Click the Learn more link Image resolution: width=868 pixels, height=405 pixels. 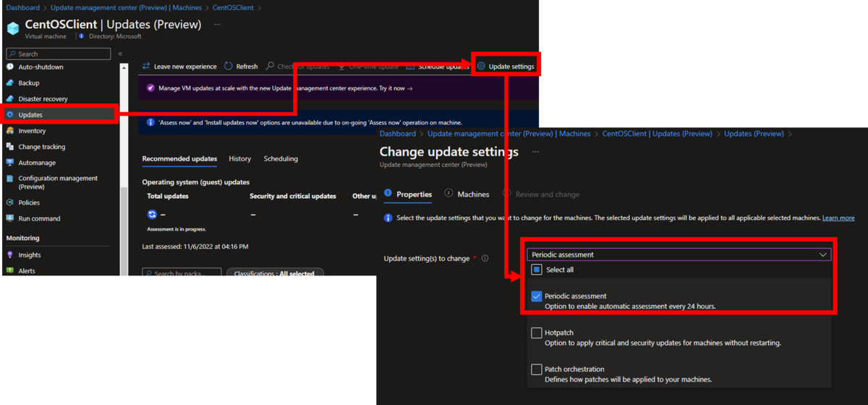(838, 218)
